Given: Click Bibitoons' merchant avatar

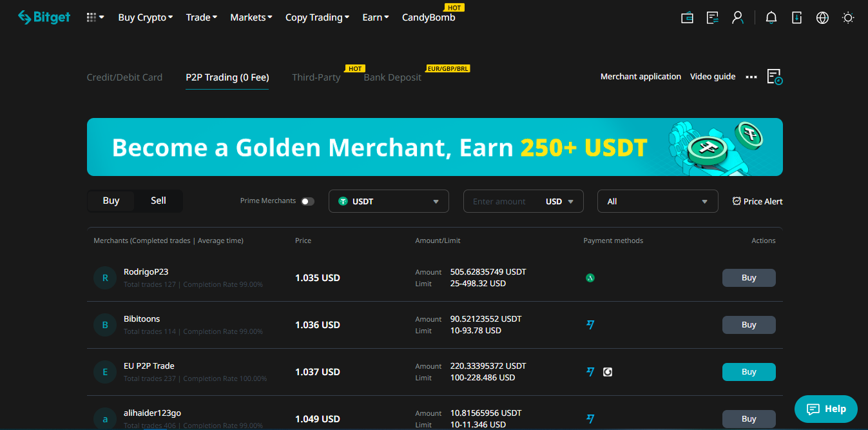Looking at the screenshot, I should pos(105,325).
